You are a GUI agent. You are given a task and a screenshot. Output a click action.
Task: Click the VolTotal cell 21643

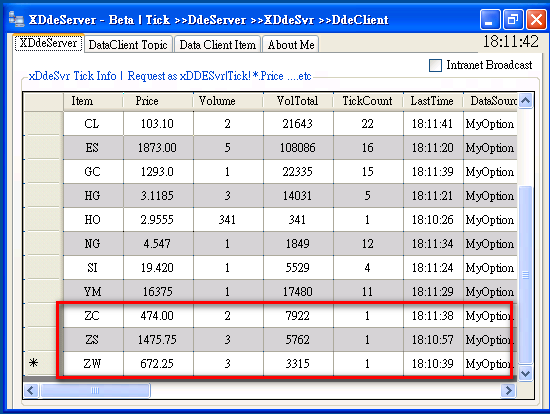click(x=298, y=123)
